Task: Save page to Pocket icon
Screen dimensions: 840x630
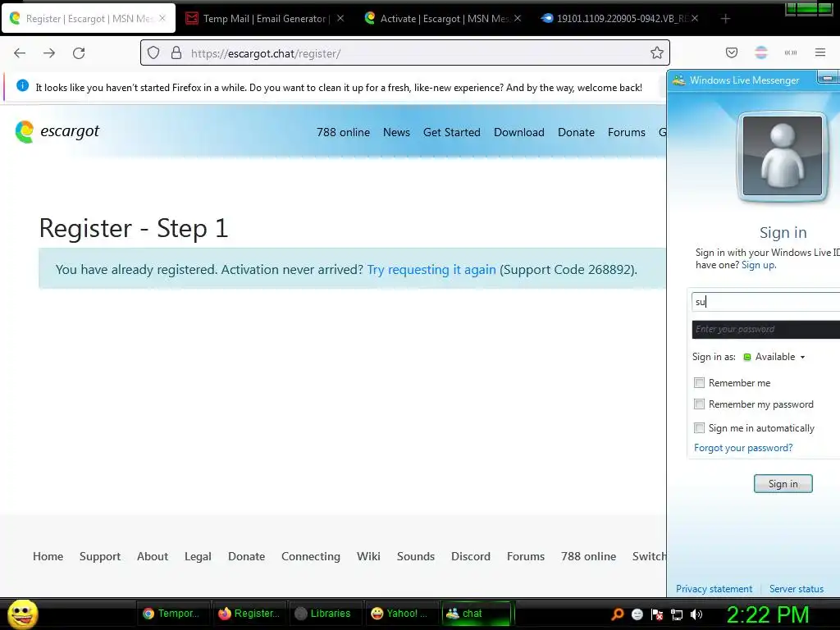Action: click(x=732, y=52)
